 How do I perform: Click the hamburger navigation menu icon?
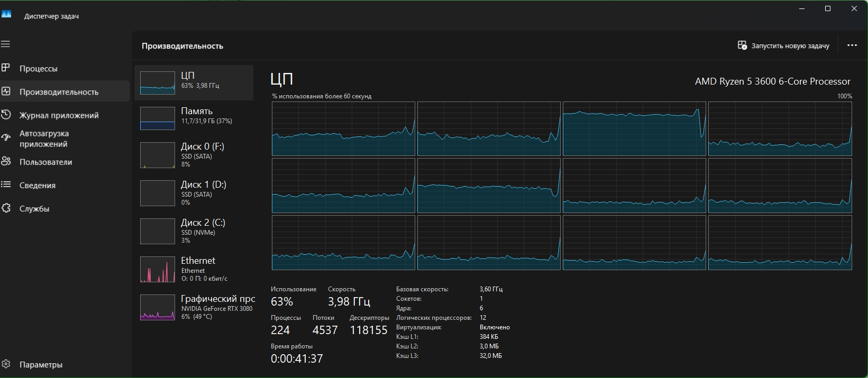coord(6,44)
